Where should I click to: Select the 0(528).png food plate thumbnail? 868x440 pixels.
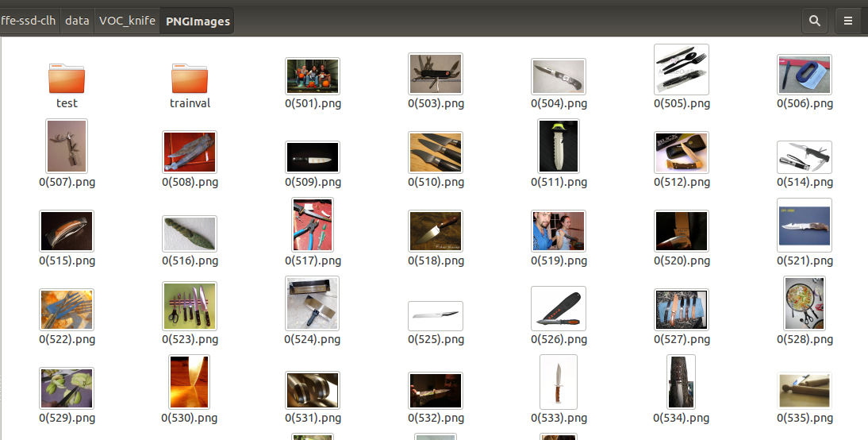pyautogui.click(x=805, y=303)
